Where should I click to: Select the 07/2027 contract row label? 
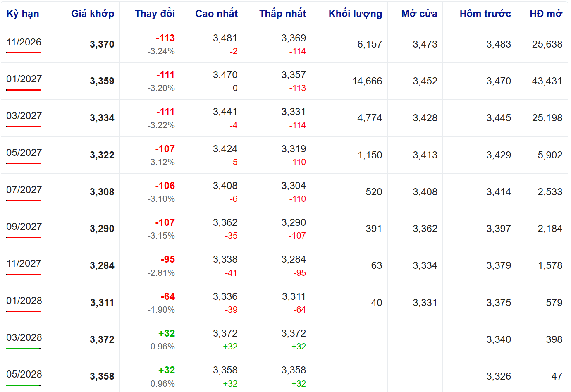point(24,190)
